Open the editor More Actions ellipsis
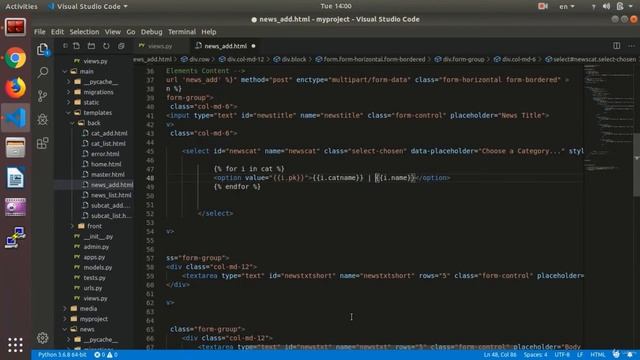Image resolution: width=640 pixels, height=360 pixels. (x=631, y=46)
